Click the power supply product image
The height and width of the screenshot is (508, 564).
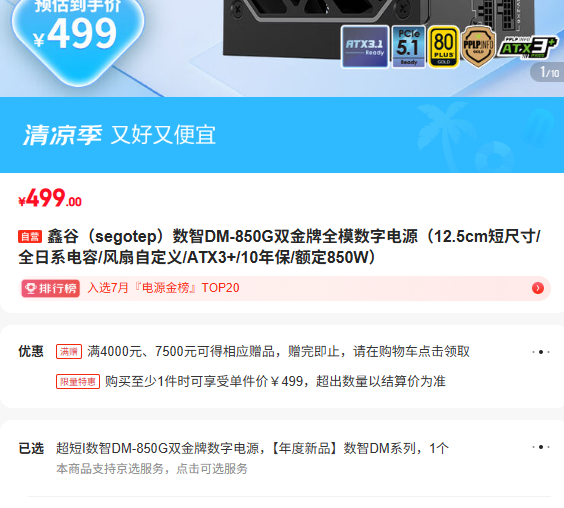point(378,29)
